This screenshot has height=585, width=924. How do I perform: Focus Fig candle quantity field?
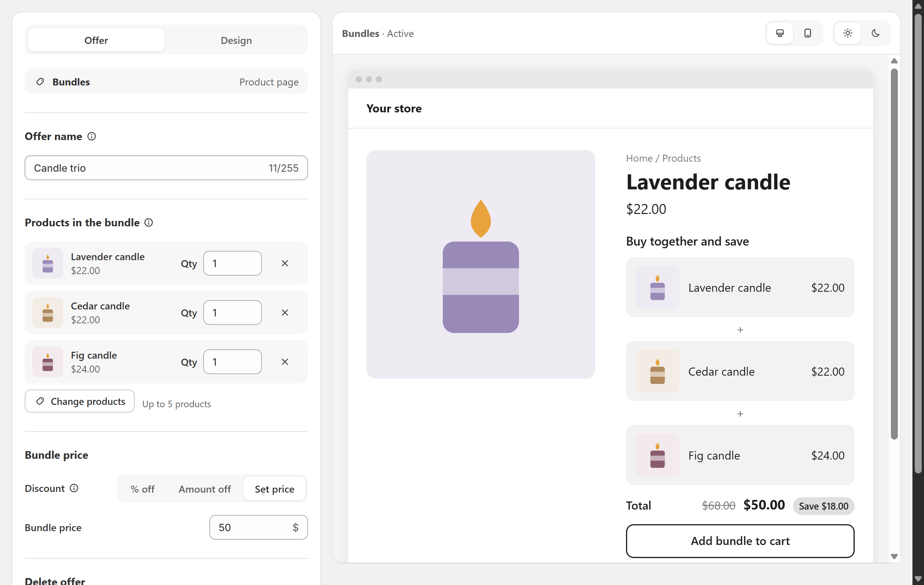pyautogui.click(x=233, y=362)
